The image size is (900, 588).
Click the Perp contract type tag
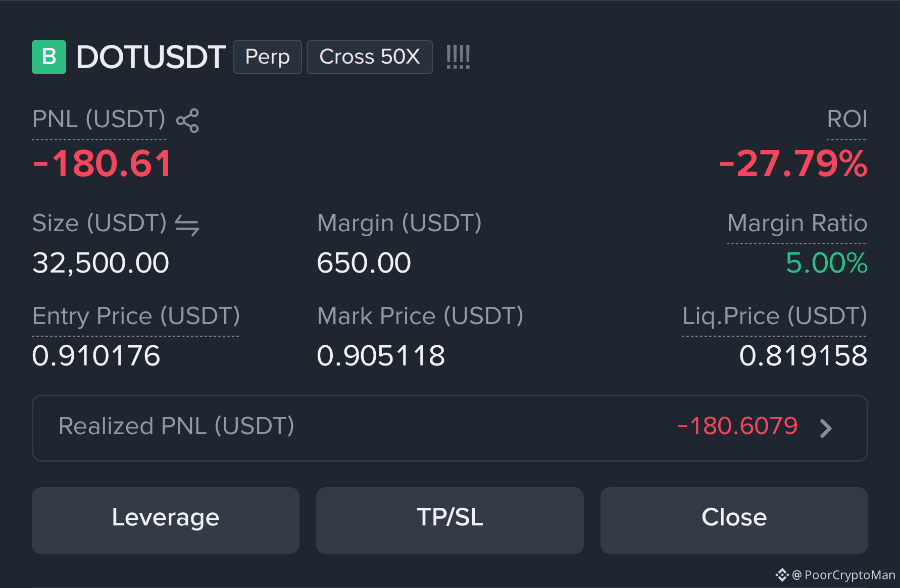(x=268, y=57)
